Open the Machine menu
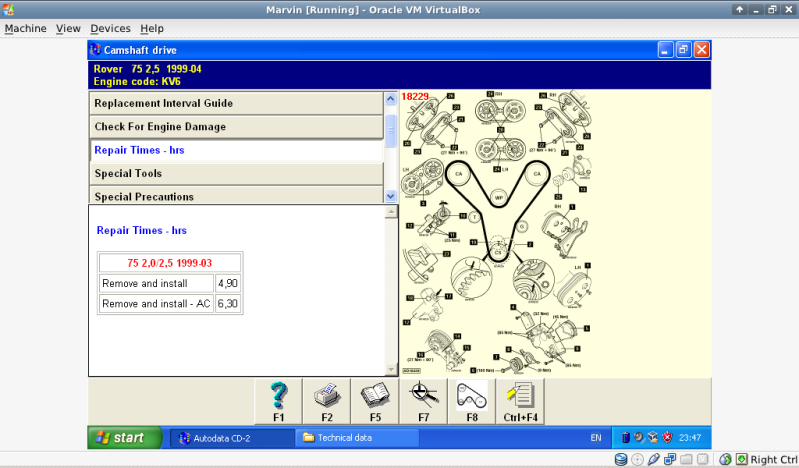 [25, 29]
